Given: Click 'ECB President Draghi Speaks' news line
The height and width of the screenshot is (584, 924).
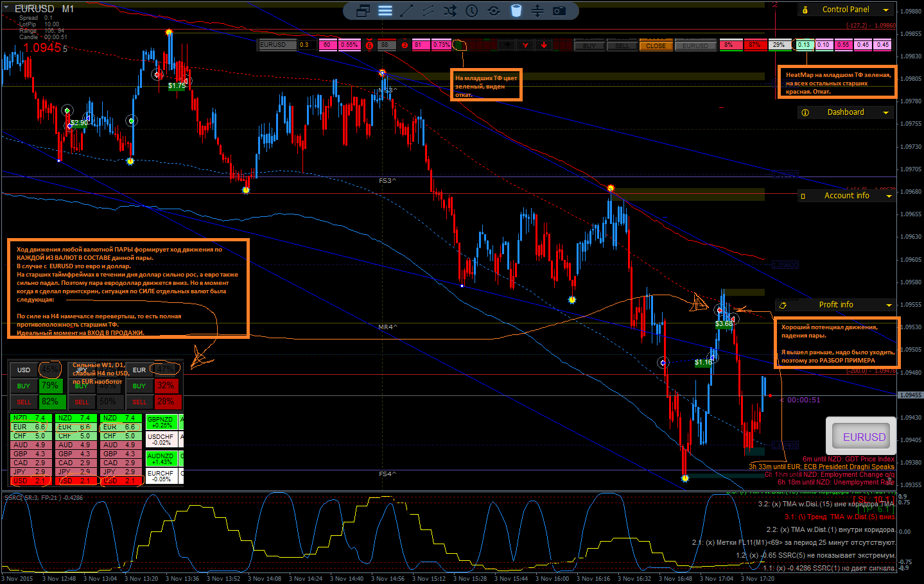Looking at the screenshot, I should tap(821, 467).
